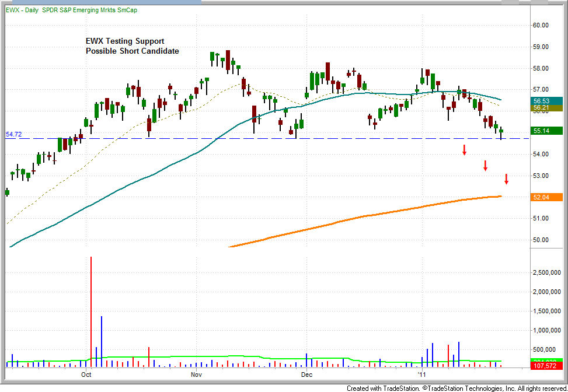
Task: Click the tallest red volume bar
Action: [90, 312]
